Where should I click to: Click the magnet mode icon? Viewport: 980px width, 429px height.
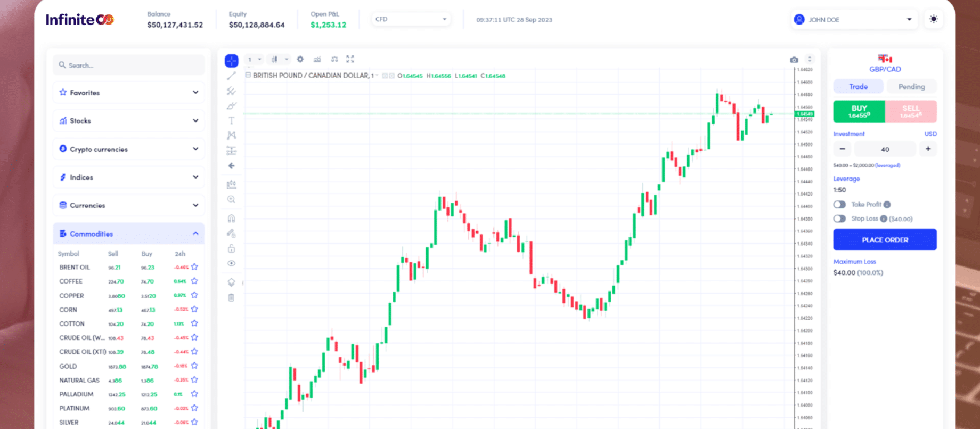pos(231,218)
